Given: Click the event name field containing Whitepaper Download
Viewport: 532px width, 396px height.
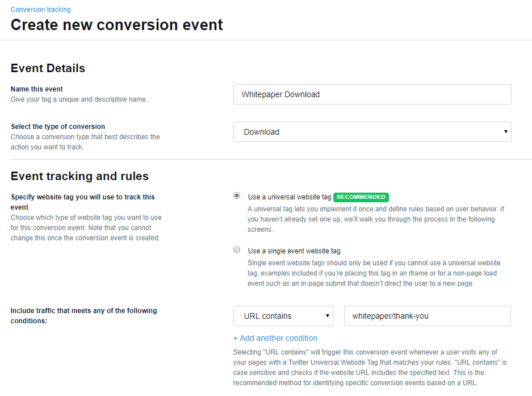Looking at the screenshot, I should click(x=372, y=94).
